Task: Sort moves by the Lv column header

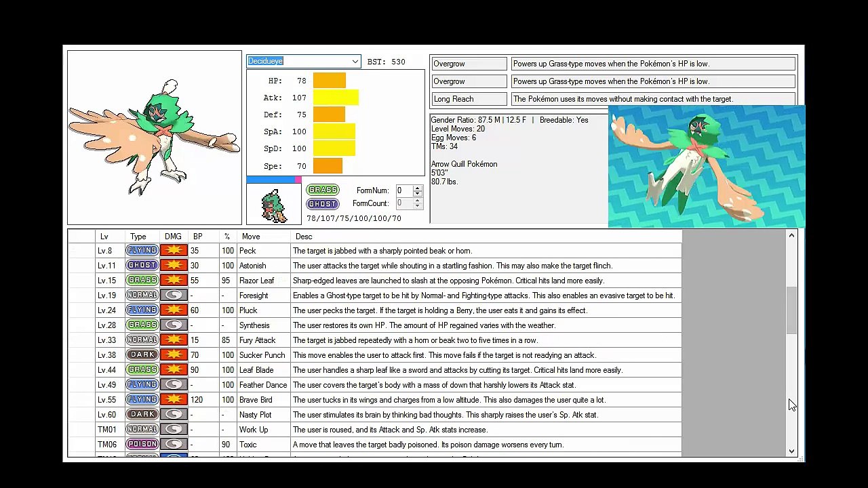Action: coord(104,237)
